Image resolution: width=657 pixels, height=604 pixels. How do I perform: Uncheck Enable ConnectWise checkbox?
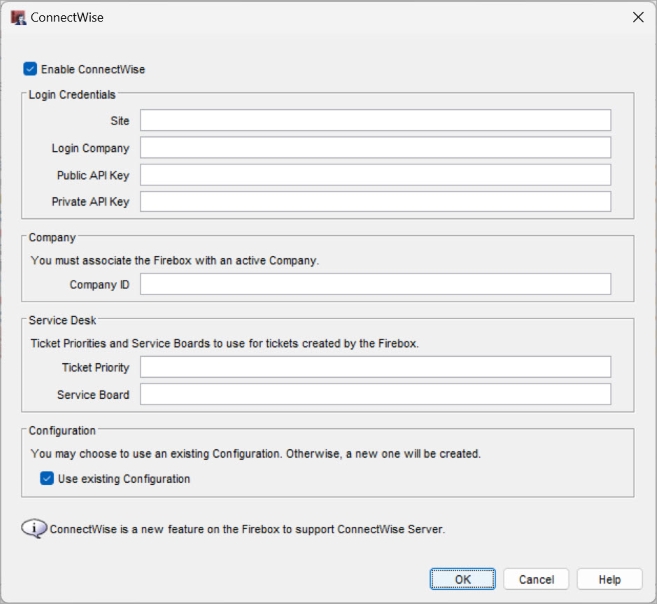coord(30,69)
